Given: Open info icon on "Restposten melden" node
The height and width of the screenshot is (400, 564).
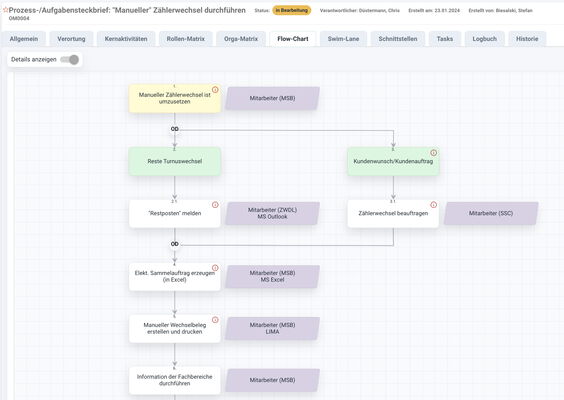Looking at the screenshot, I should click(x=215, y=205).
